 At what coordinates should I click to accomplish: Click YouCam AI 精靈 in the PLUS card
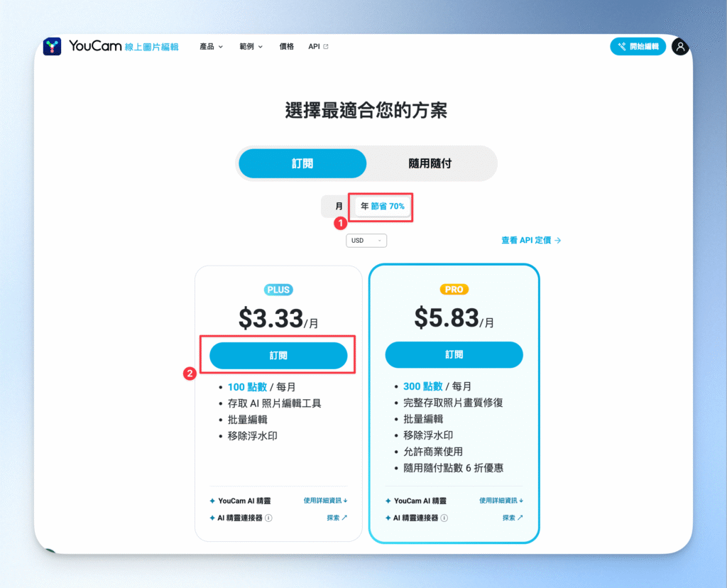click(244, 501)
